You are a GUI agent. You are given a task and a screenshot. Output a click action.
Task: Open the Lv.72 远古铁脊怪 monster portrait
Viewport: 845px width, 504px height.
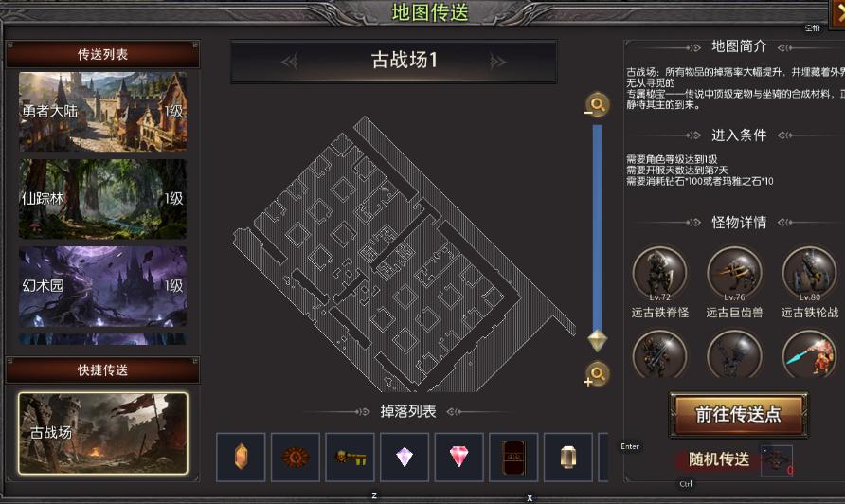(659, 274)
